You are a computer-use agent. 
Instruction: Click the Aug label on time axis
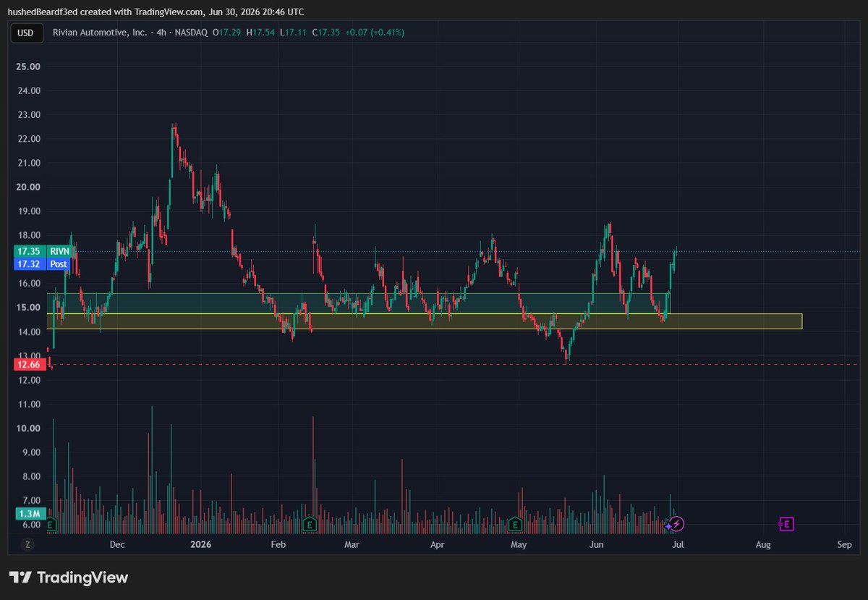click(x=763, y=544)
